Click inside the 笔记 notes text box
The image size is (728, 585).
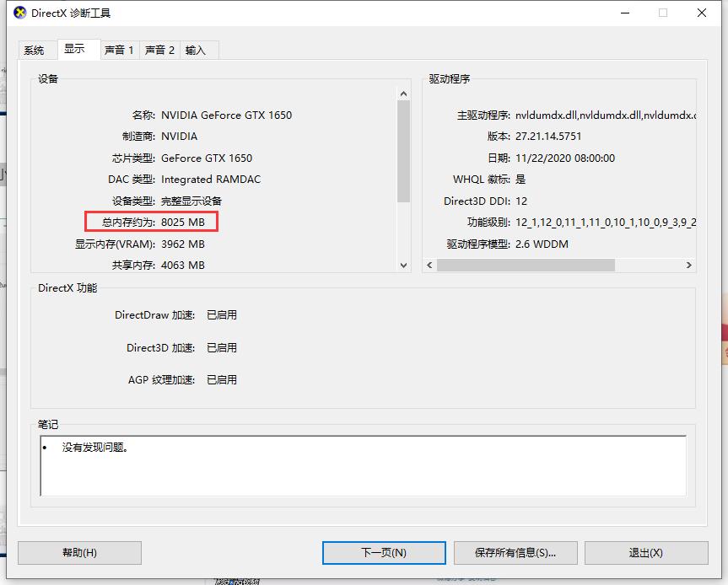click(363, 466)
